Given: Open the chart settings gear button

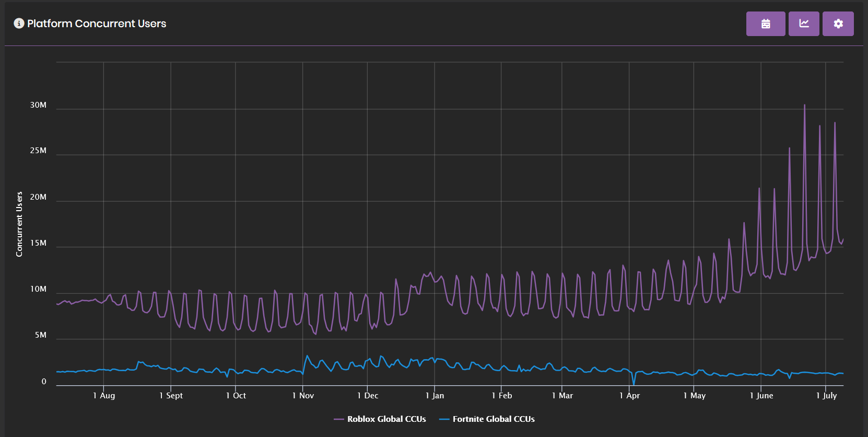Looking at the screenshot, I should coord(838,24).
